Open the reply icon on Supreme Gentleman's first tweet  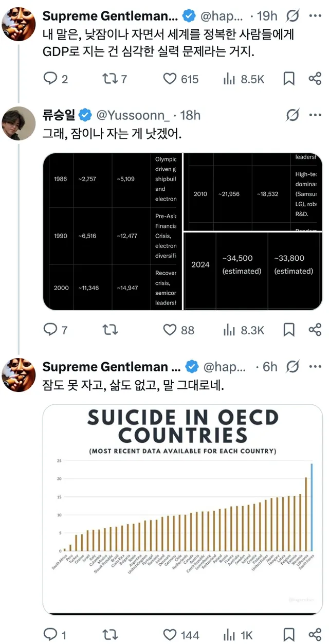click(50, 79)
